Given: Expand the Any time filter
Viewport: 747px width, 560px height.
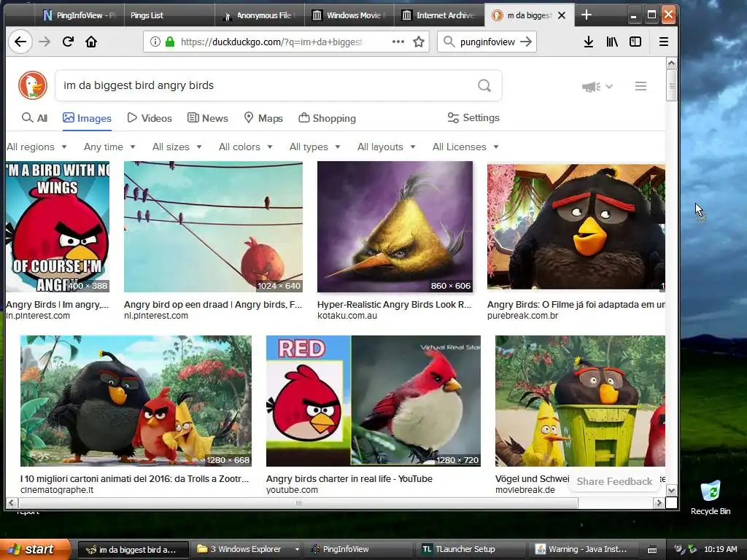Looking at the screenshot, I should coord(109,147).
